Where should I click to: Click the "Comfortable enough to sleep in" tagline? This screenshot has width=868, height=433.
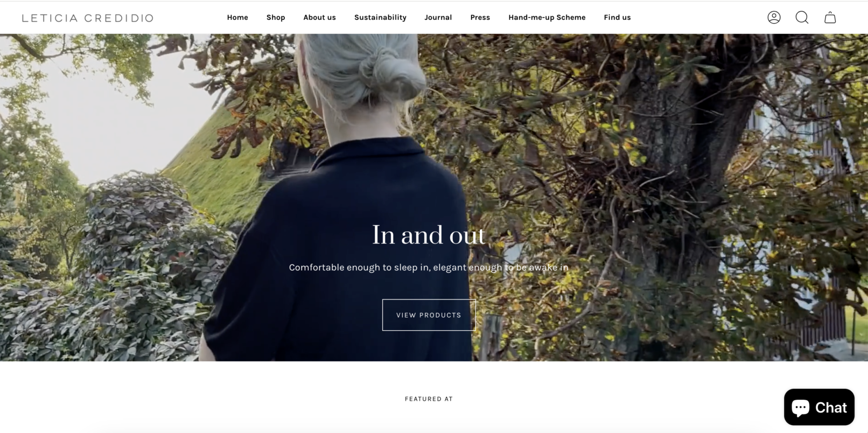pos(429,267)
